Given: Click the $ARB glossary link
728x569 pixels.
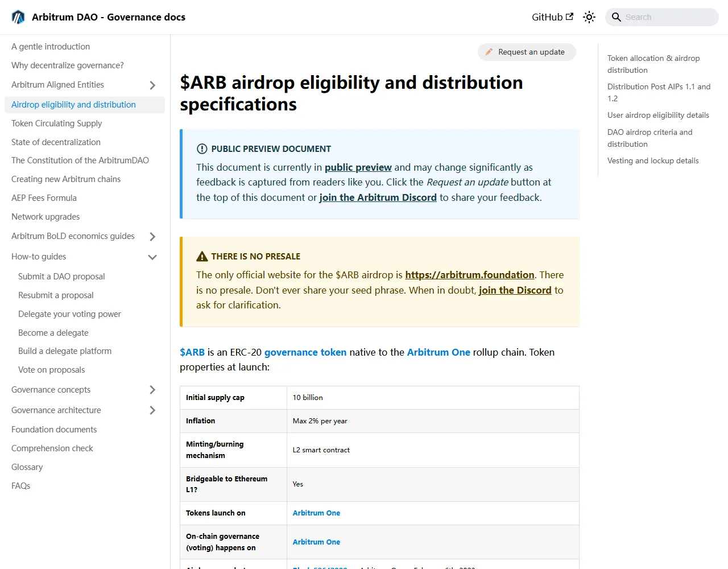Looking at the screenshot, I should (192, 352).
